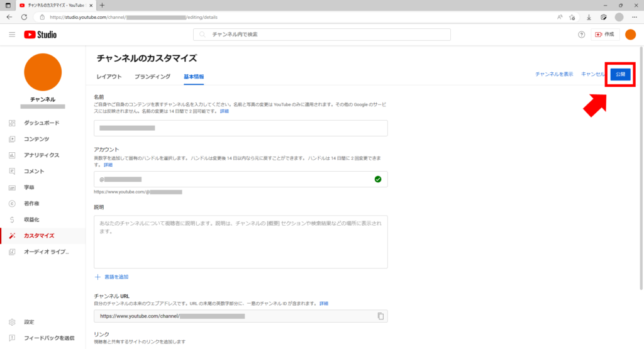Click the キャンセル button

592,74
